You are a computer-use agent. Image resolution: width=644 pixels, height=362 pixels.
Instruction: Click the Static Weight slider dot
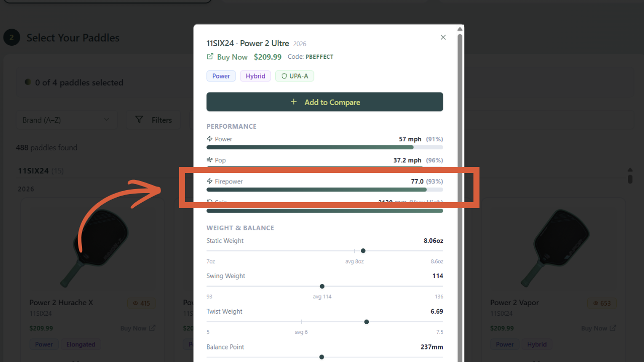click(x=363, y=251)
